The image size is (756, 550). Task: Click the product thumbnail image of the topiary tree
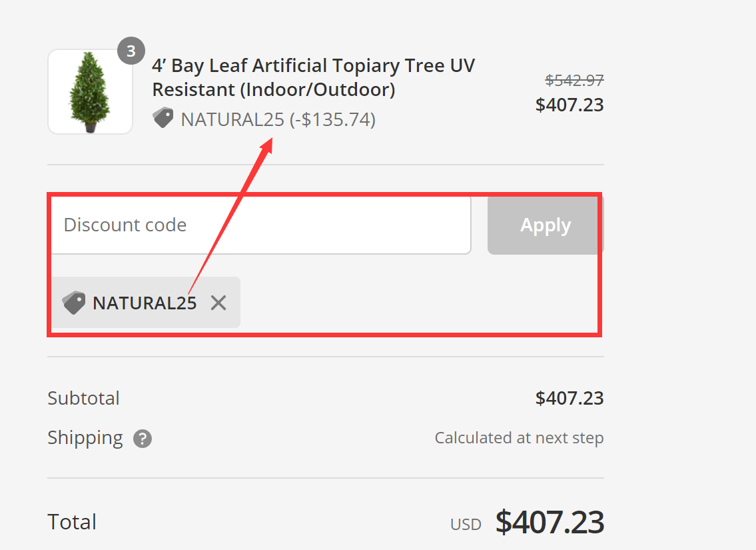pyautogui.click(x=90, y=91)
